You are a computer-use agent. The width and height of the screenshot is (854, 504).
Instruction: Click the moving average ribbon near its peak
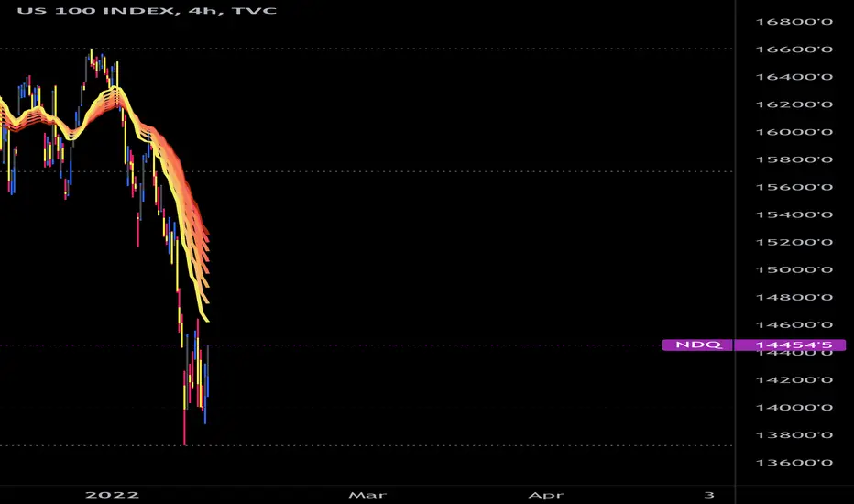point(114,96)
